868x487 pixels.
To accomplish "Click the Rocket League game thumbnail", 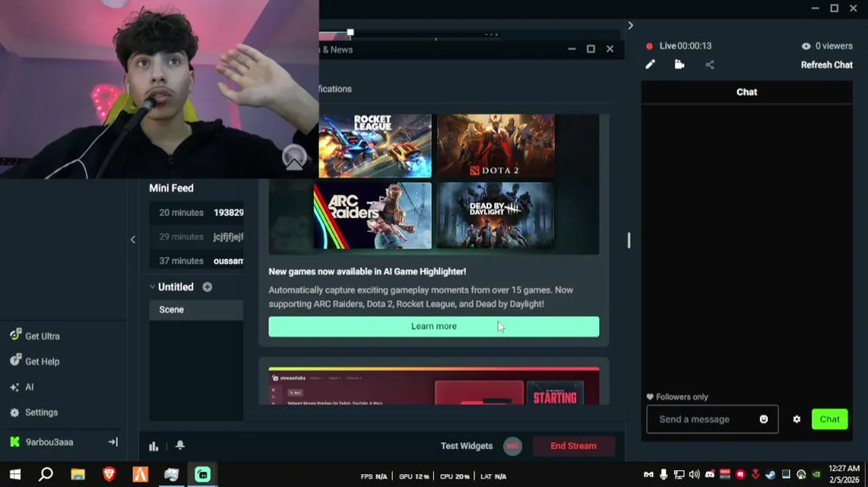I will tap(375, 146).
